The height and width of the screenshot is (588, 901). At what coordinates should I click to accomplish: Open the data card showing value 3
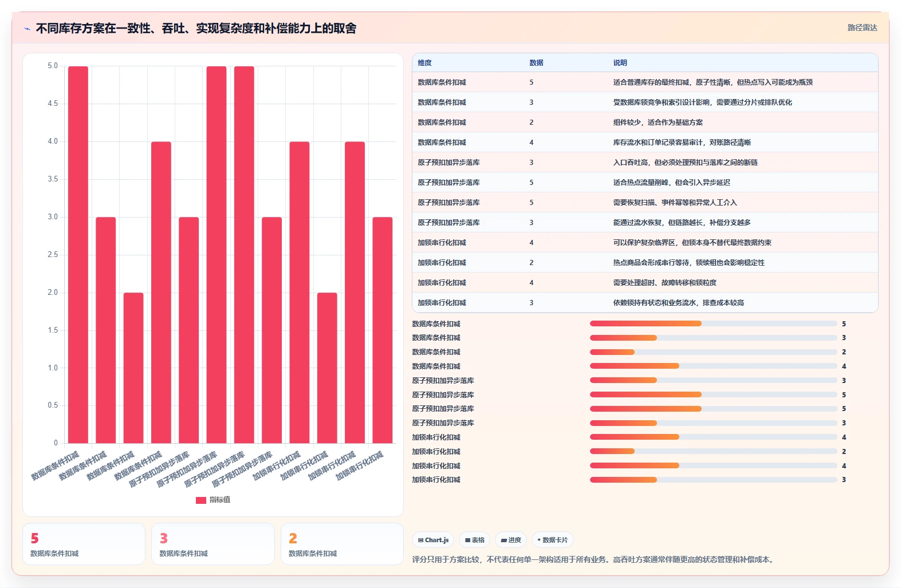tap(213, 544)
